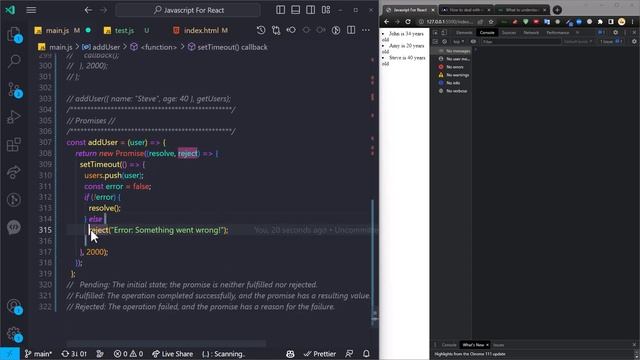Bookmark the page with the star icon

pyautogui.click(x=491, y=22)
